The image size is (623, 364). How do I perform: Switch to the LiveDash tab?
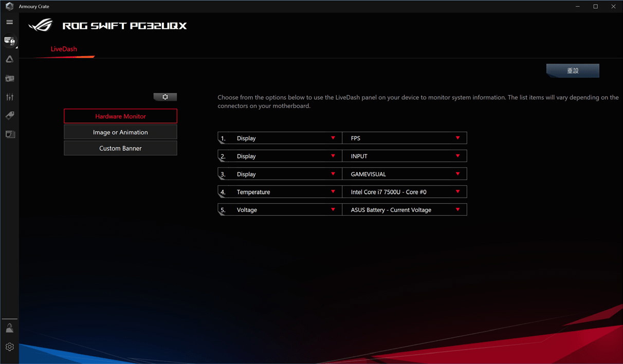(64, 49)
